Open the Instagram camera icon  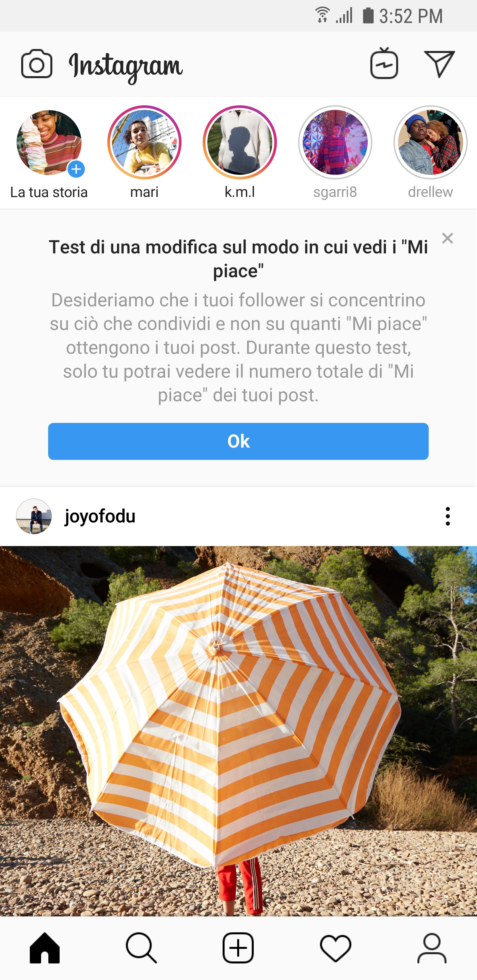pos(36,64)
